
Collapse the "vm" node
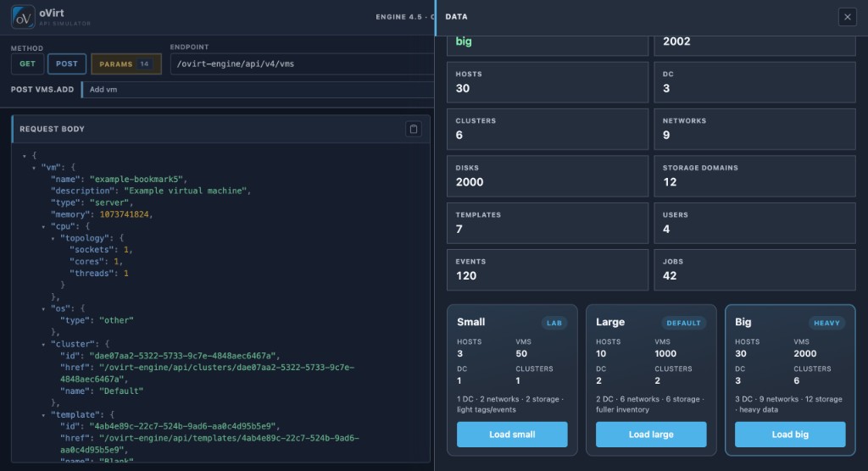(34, 168)
